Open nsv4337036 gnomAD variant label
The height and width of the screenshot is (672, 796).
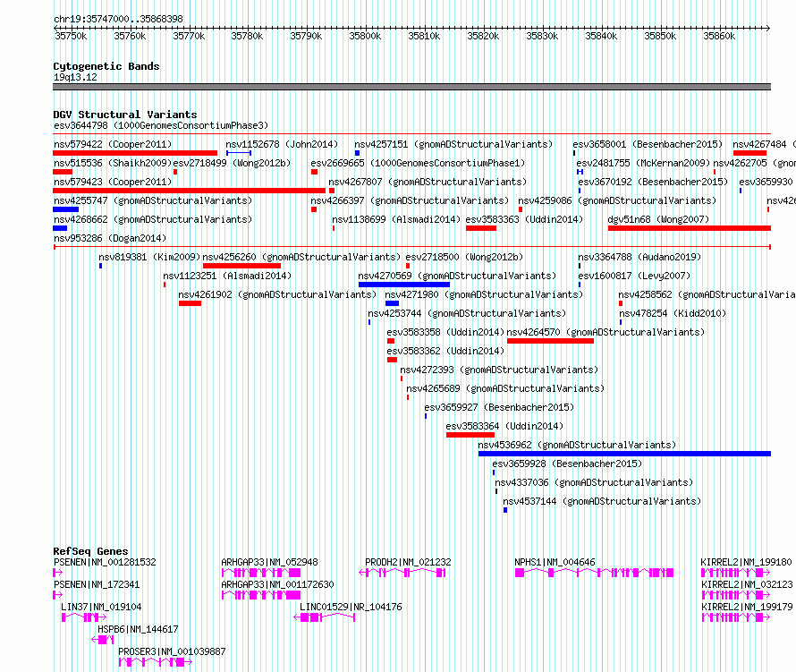coord(594,482)
